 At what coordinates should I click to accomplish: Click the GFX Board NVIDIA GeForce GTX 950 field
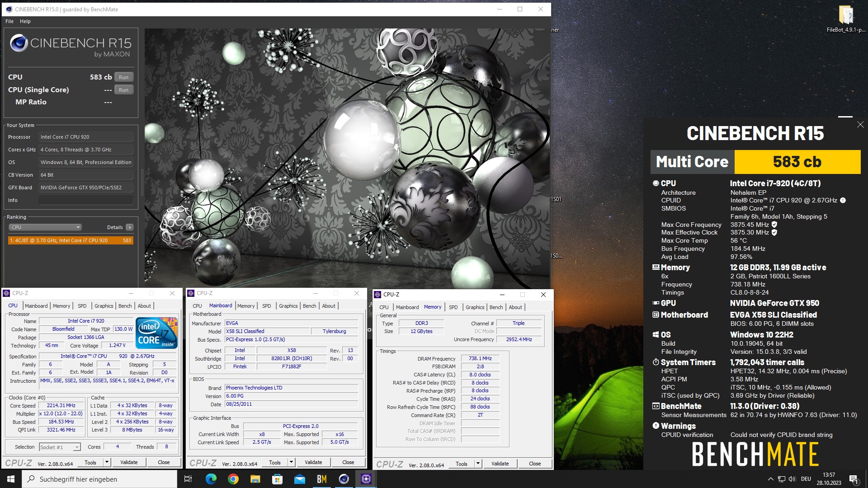point(86,188)
